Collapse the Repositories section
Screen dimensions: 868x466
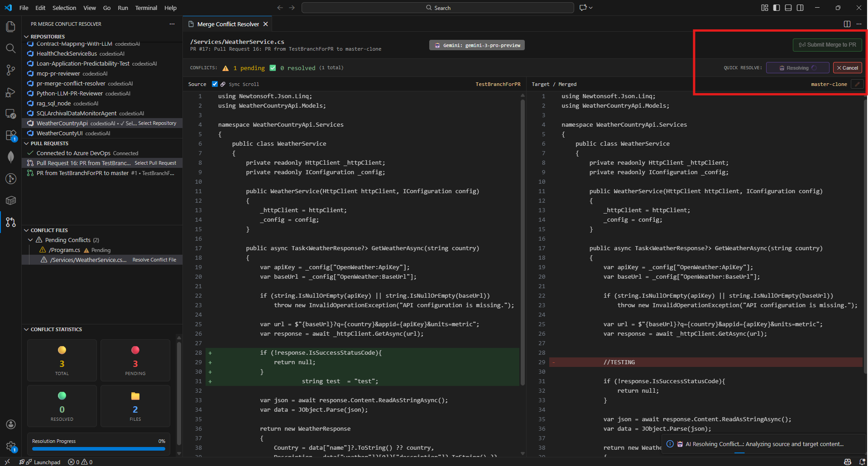click(x=26, y=37)
